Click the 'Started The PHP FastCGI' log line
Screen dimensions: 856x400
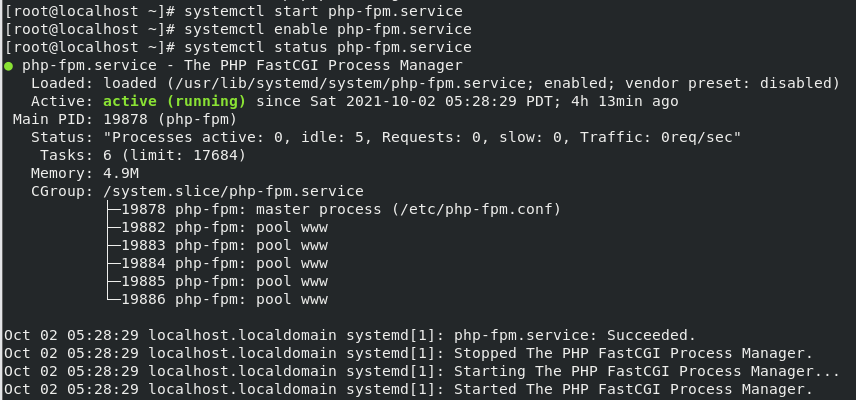point(408,389)
